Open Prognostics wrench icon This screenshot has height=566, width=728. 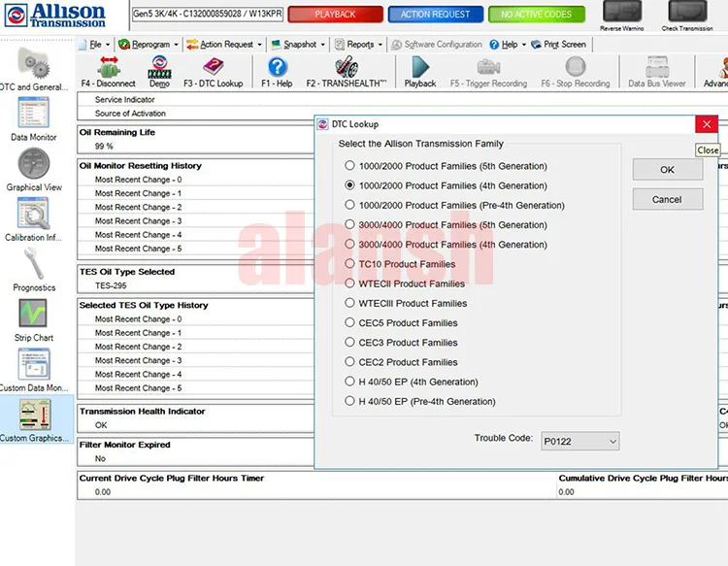click(33, 263)
